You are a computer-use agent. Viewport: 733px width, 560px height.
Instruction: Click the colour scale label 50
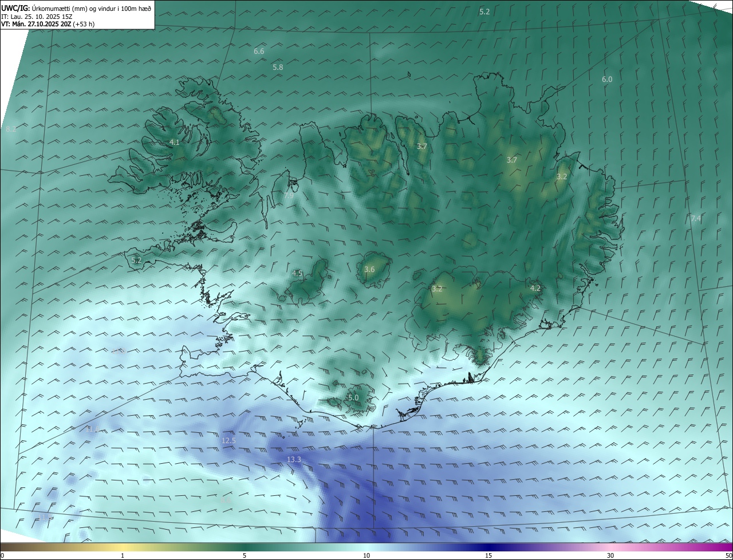point(728,555)
